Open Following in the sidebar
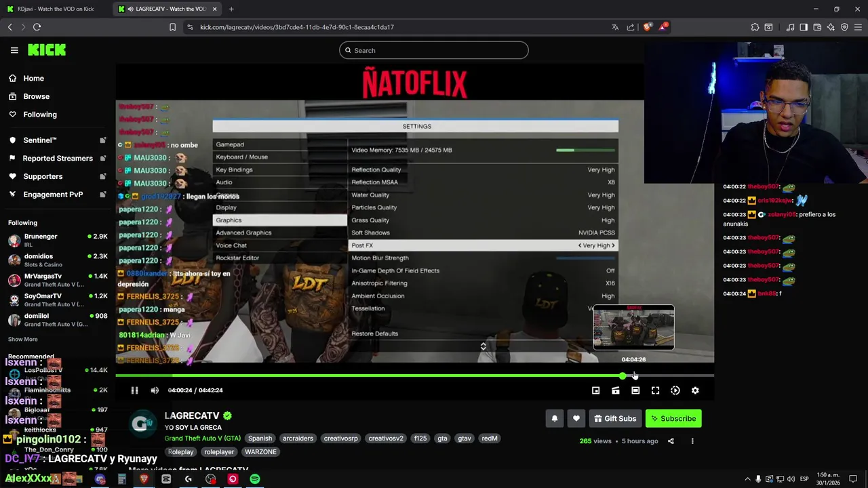 coord(40,115)
